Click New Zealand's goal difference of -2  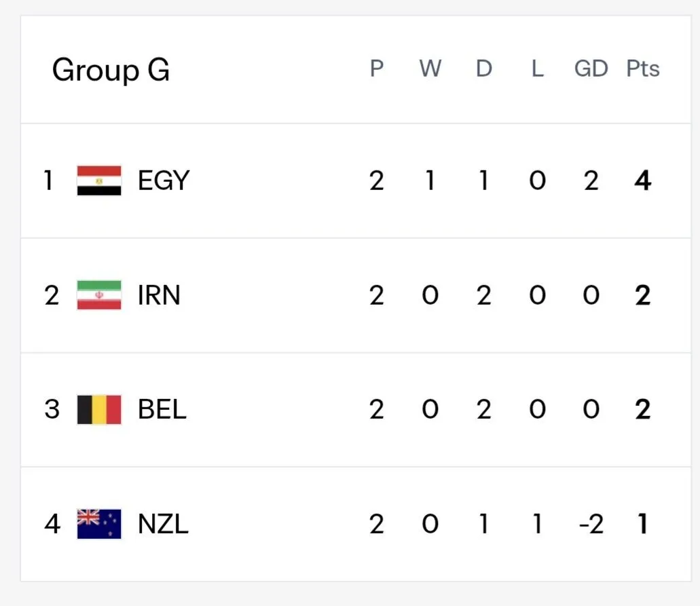tap(591, 524)
